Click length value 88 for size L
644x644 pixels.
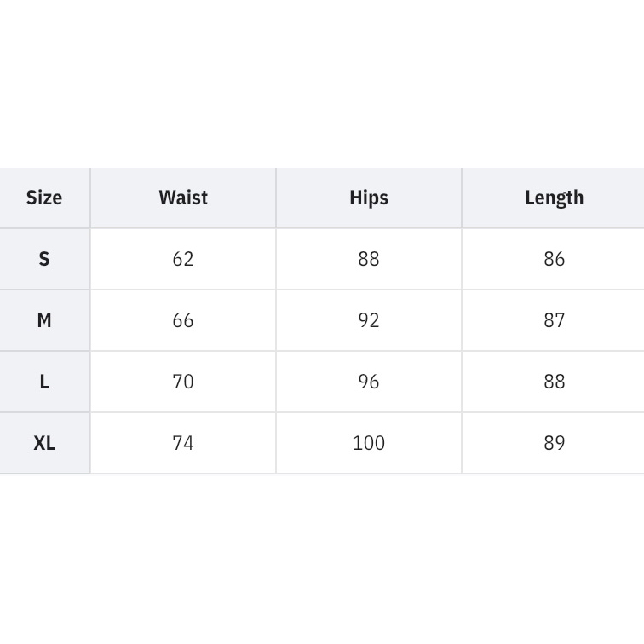point(554,382)
